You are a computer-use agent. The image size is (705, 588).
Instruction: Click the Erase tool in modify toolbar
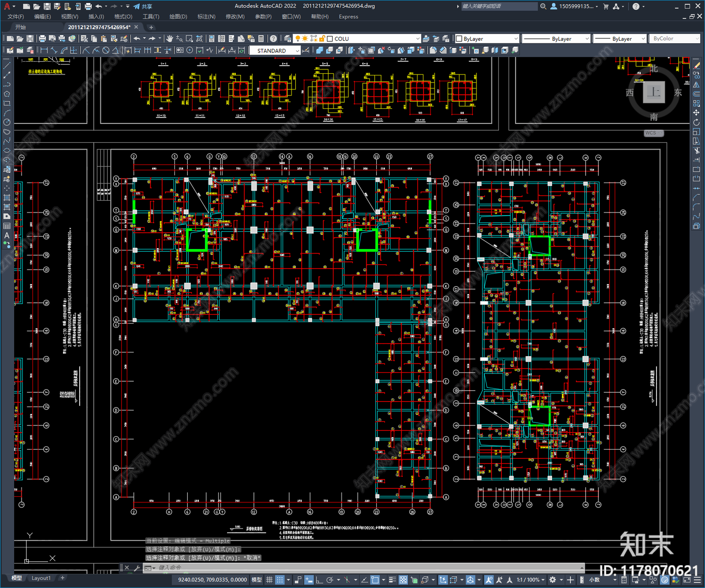coord(696,65)
